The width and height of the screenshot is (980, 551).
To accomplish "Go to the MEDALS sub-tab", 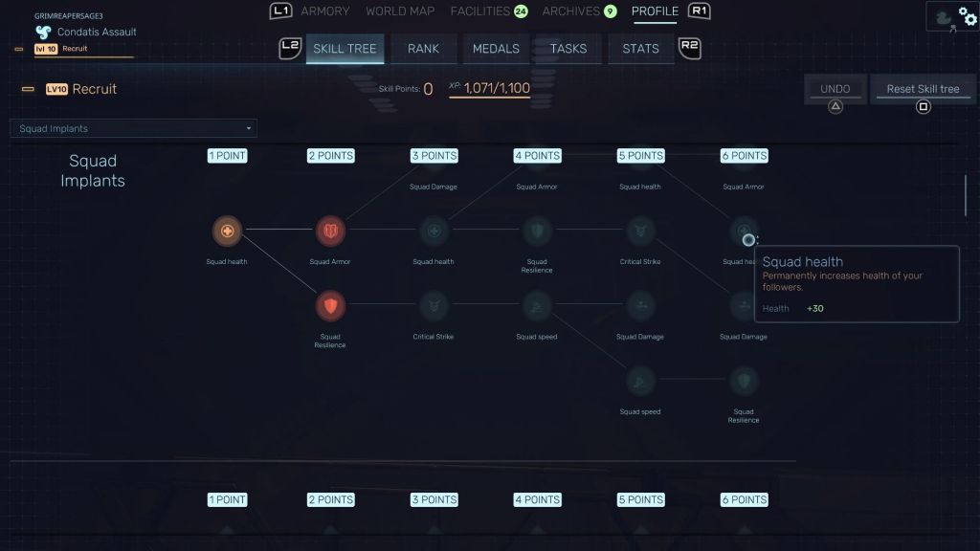I will click(x=496, y=49).
